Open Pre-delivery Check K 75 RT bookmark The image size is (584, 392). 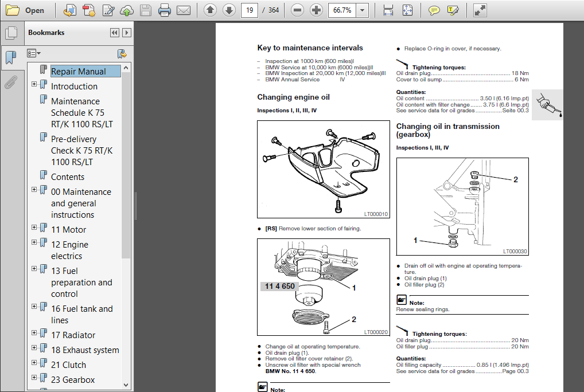click(x=82, y=150)
